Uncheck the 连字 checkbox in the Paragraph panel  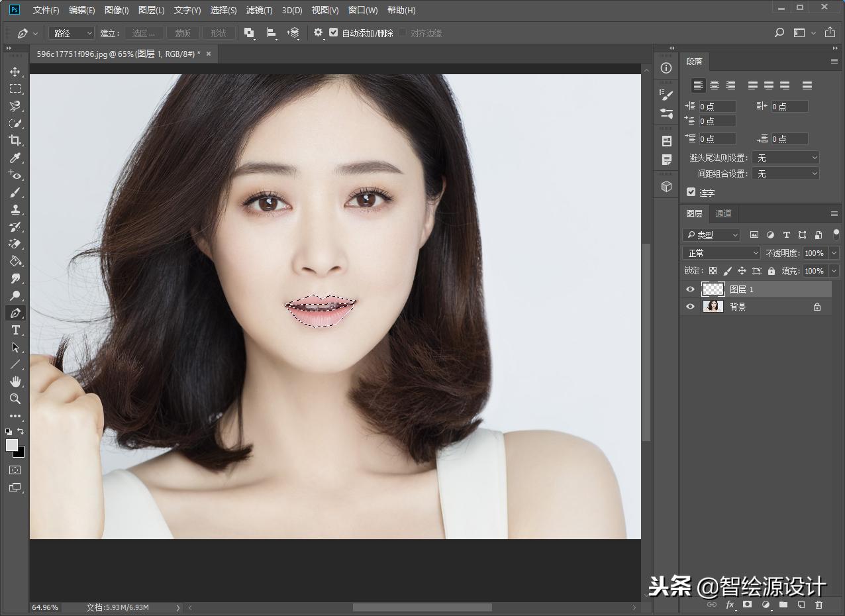coord(691,192)
